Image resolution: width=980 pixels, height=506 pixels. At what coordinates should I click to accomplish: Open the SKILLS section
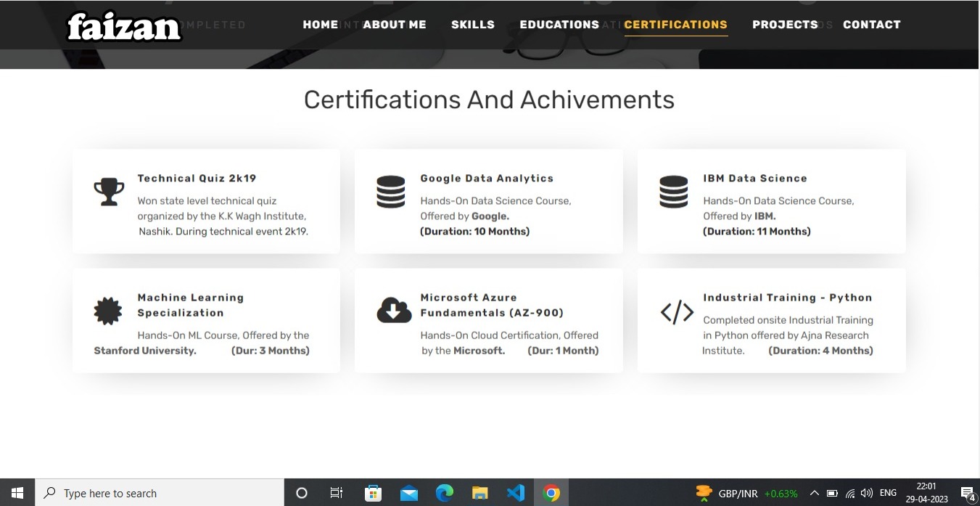[x=473, y=24]
